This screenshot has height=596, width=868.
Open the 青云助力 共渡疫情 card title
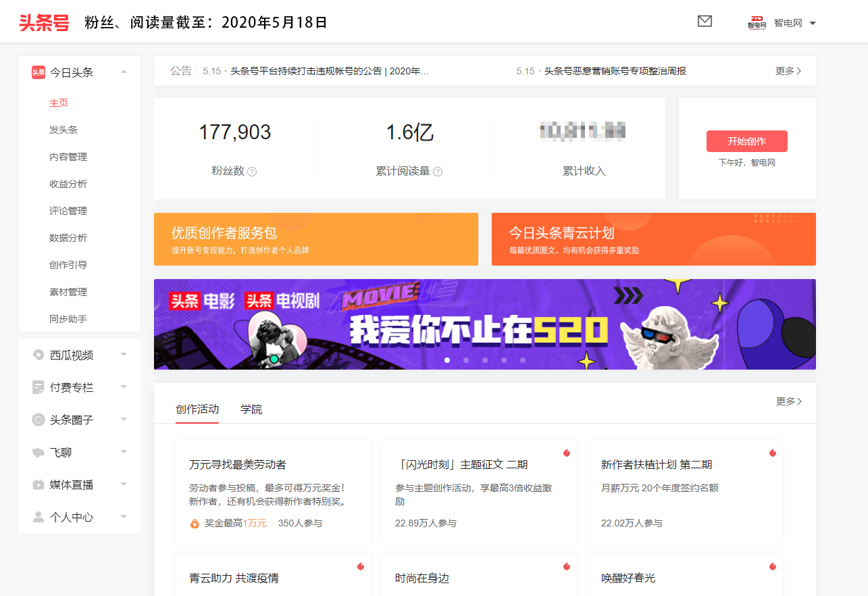click(234, 578)
